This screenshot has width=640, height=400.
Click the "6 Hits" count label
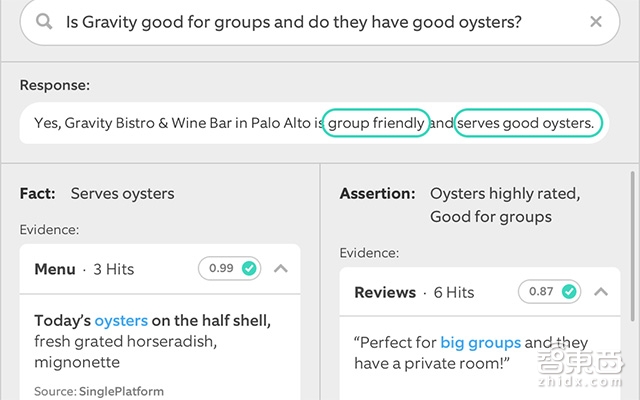point(454,293)
